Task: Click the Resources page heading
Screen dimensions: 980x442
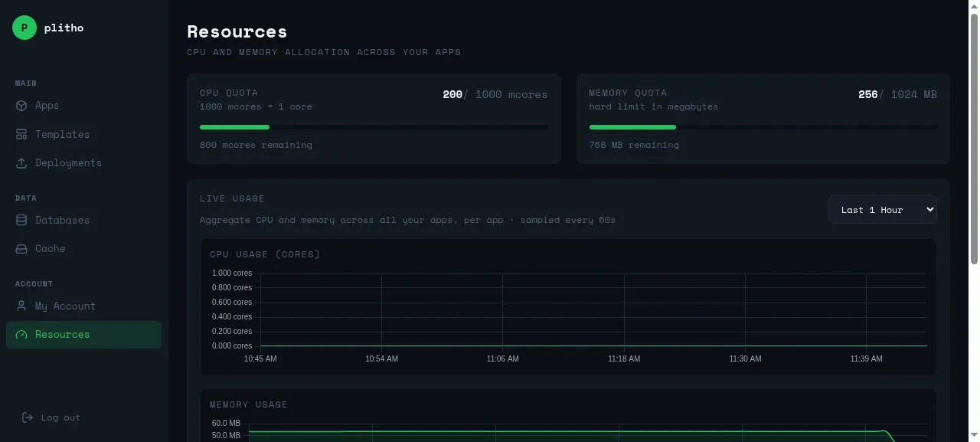Action: click(237, 31)
